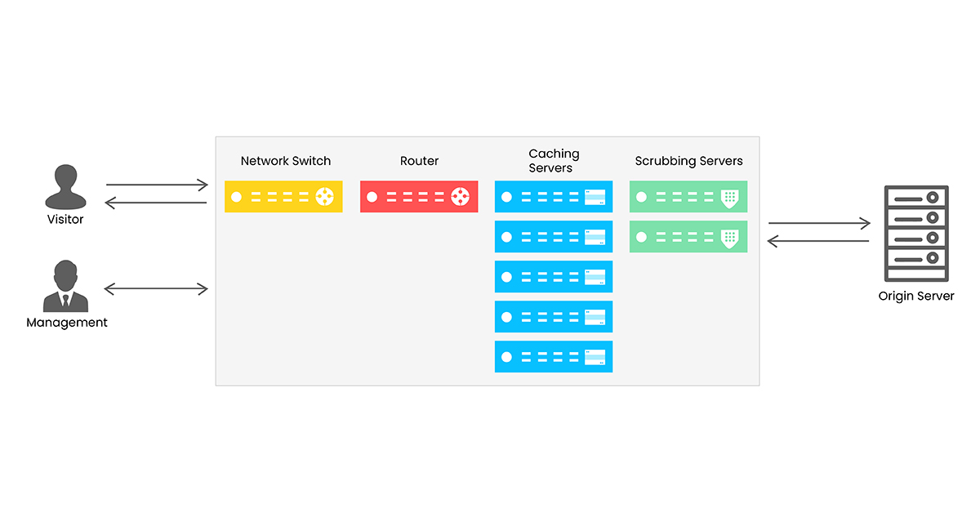Click the second green scrubbing server

(x=688, y=237)
